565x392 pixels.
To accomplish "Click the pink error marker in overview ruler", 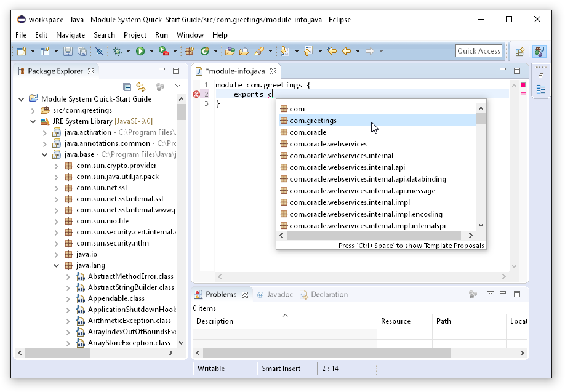I will [523, 94].
